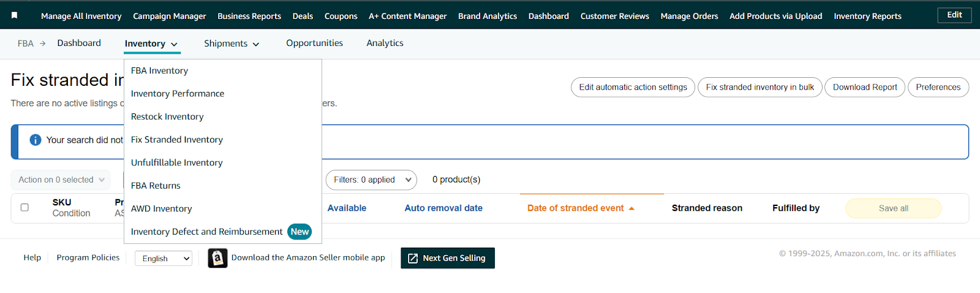Open Add Products via Upload link
This screenshot has height=293, width=980.
(x=776, y=16)
